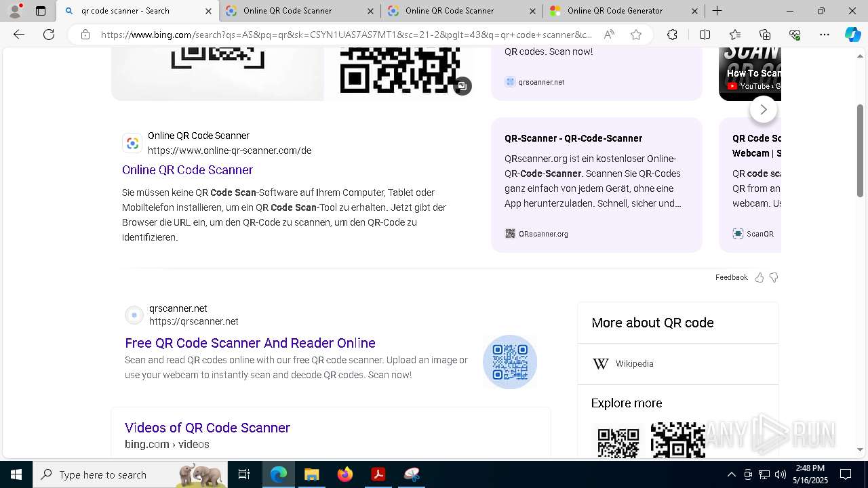This screenshot has width=868, height=488.
Task: Open Collections icon
Action: pyautogui.click(x=765, y=35)
